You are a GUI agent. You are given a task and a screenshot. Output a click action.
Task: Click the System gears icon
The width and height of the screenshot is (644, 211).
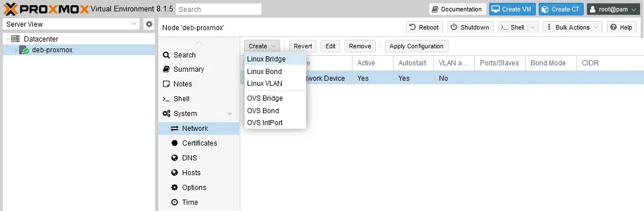click(166, 113)
